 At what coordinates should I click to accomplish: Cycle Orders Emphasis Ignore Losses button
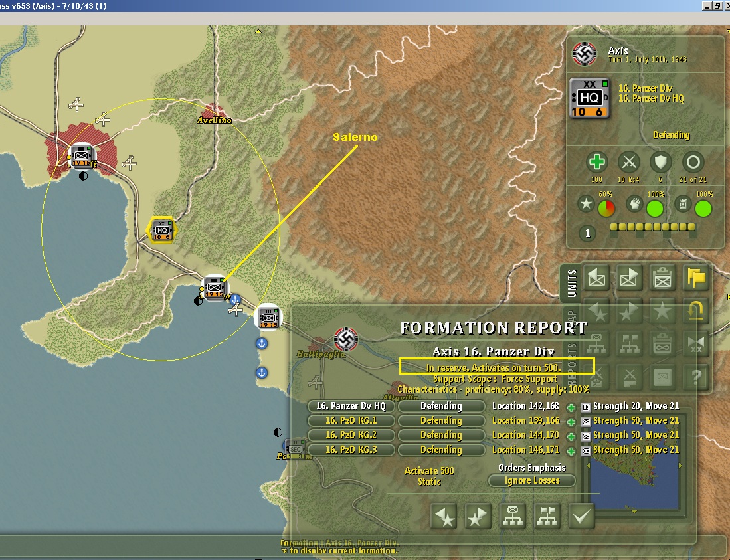pyautogui.click(x=531, y=480)
